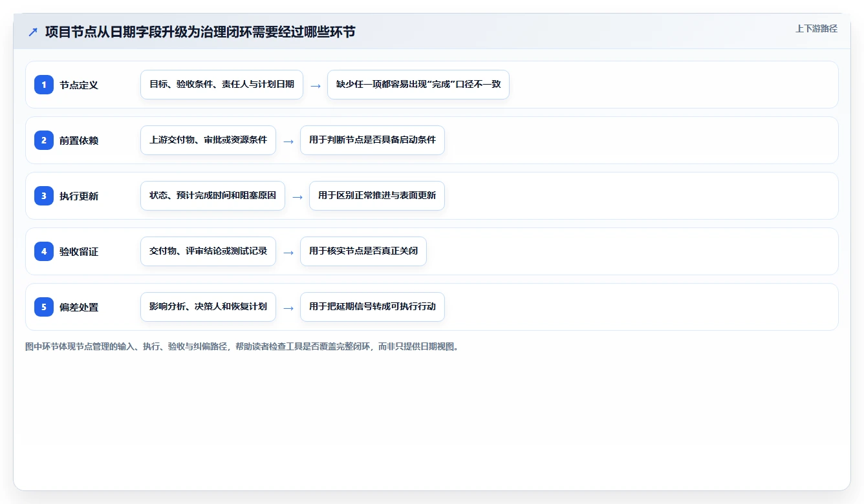Select step badge number 5

click(44, 307)
